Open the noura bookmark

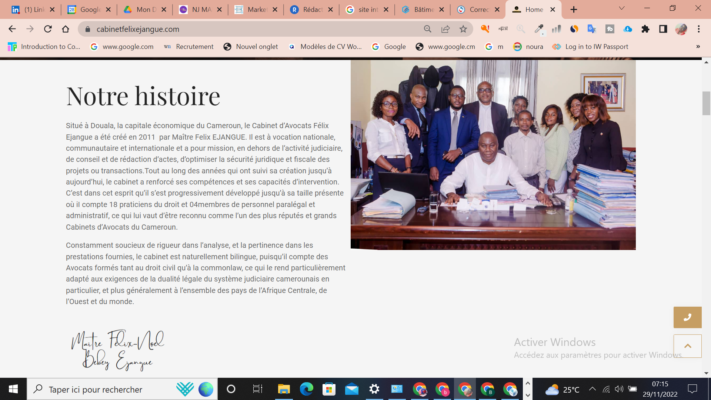point(528,47)
